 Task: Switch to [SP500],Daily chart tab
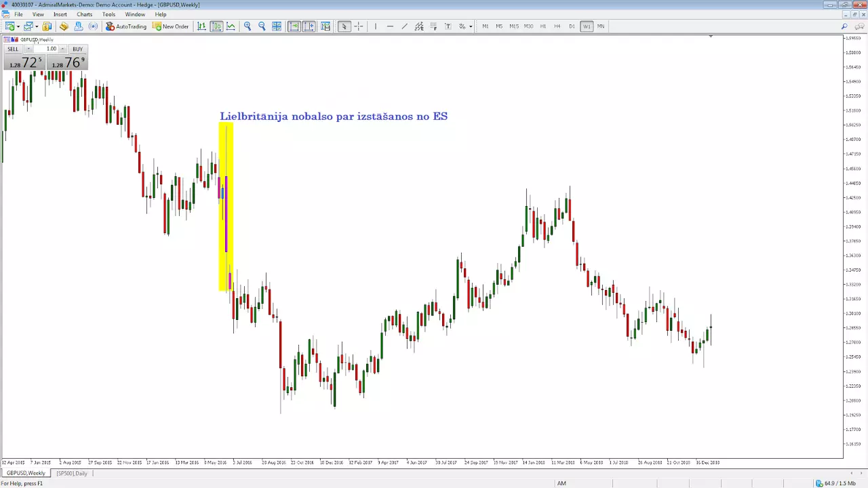[x=72, y=473]
